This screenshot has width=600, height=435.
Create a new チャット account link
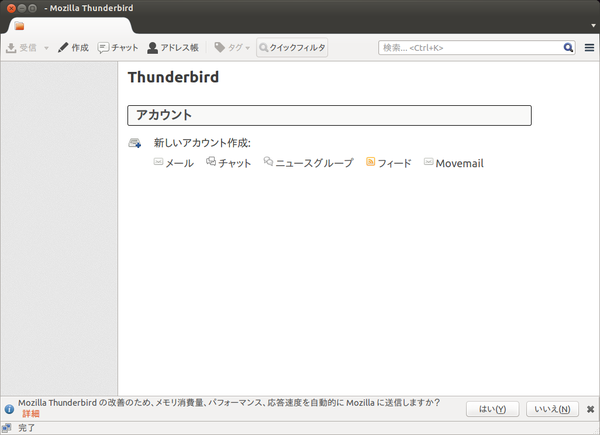pos(228,163)
